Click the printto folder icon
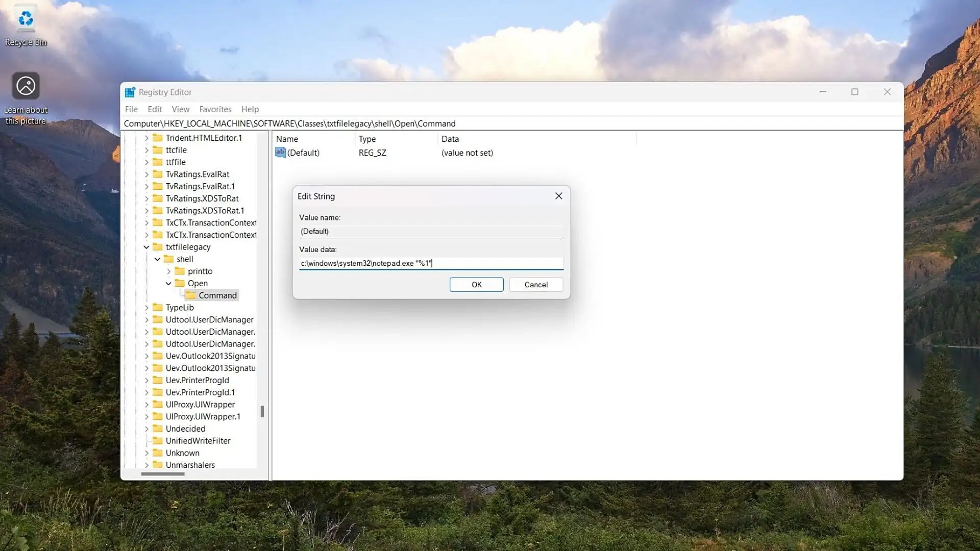Image resolution: width=980 pixels, height=551 pixels. pos(180,271)
